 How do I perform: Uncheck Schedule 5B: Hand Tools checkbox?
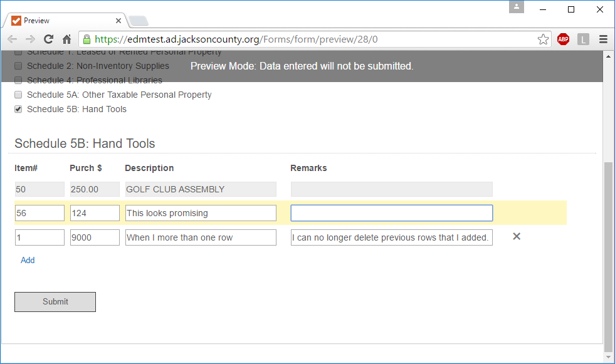pyautogui.click(x=18, y=109)
